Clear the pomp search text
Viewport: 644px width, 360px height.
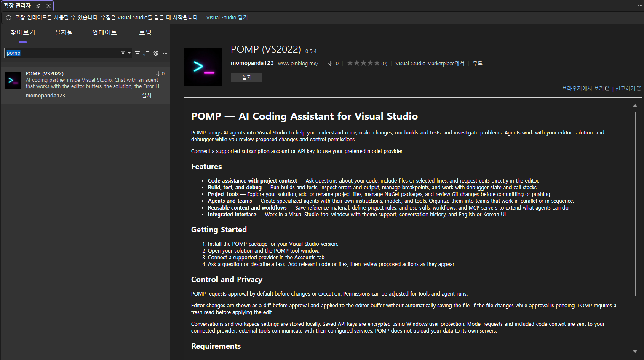[123, 53]
